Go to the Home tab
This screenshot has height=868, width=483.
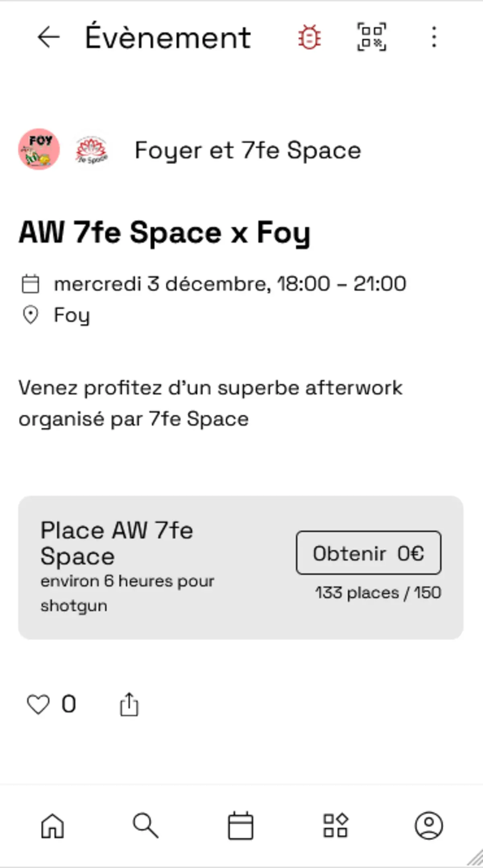pyautogui.click(x=53, y=826)
